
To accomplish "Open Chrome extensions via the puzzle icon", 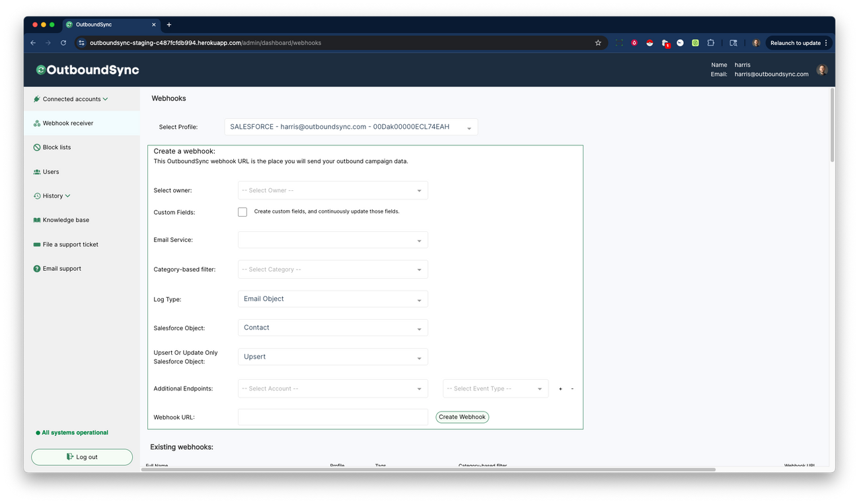I will [x=710, y=42].
